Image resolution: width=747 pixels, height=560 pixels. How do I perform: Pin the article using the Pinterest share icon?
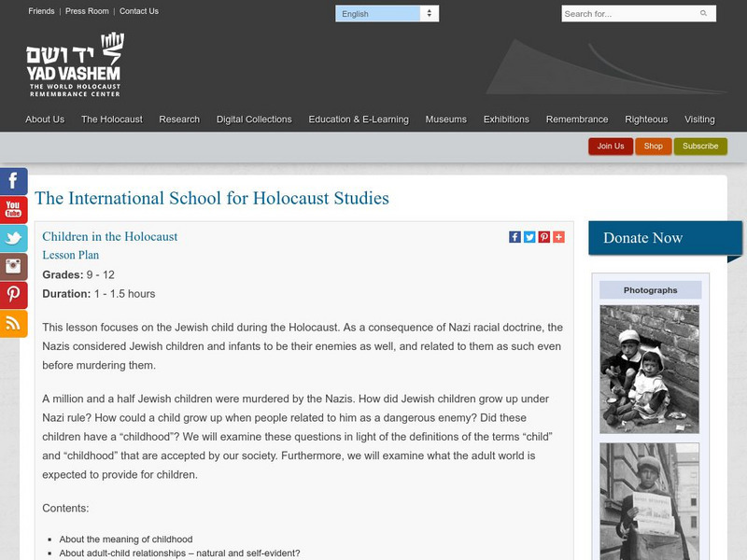(x=543, y=236)
